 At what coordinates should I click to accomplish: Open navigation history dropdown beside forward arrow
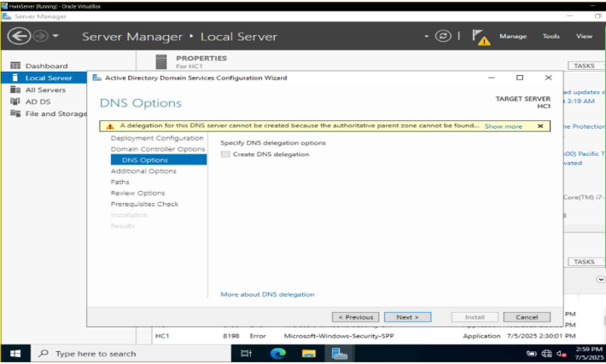click(55, 36)
